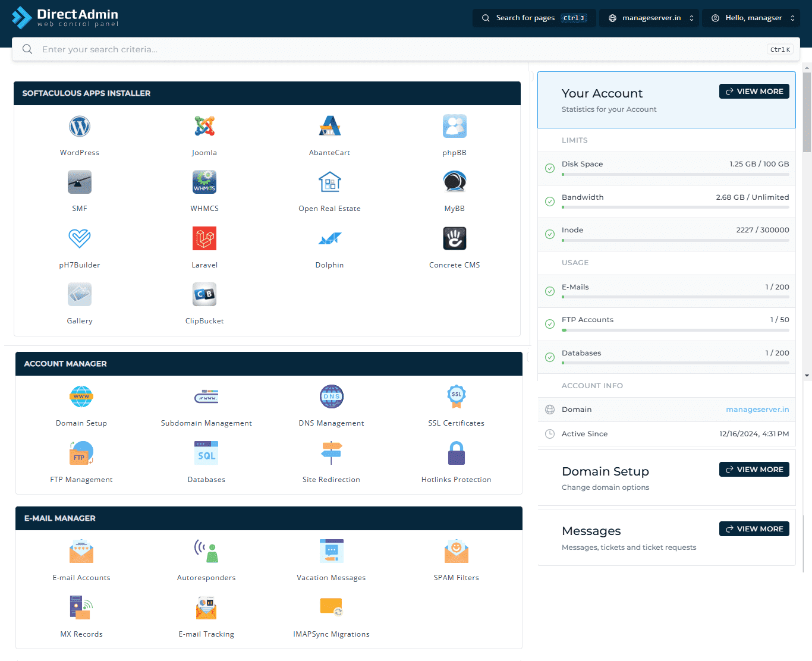
Task: Click the Active Since date value
Action: (754, 434)
